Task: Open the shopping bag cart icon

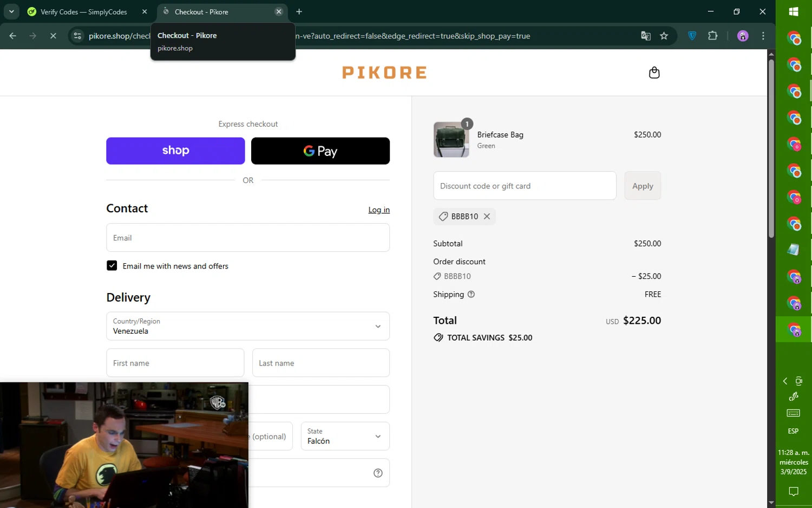Action: pyautogui.click(x=654, y=73)
